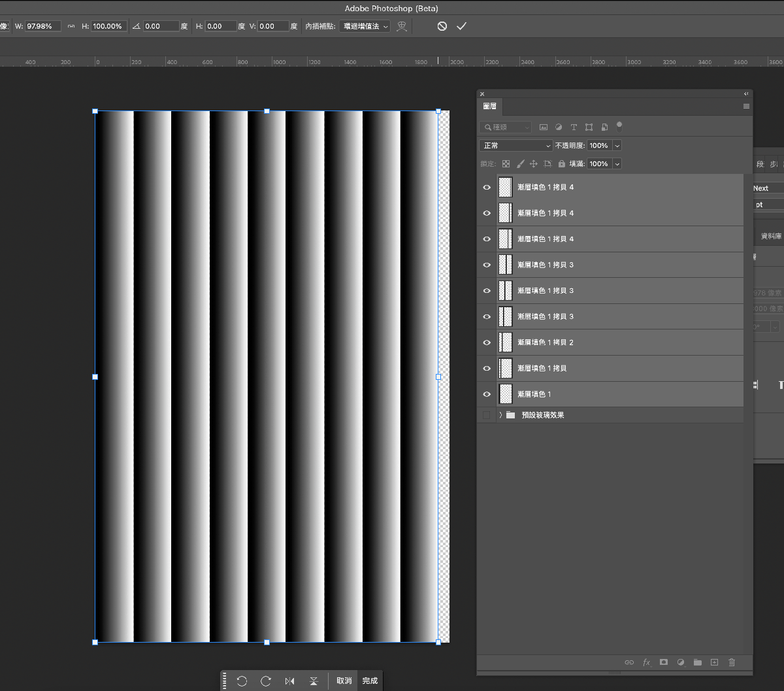The width and height of the screenshot is (784, 691).
Task: Click the 漸層填色 1 拷貝 2 layer name
Action: [x=546, y=343]
